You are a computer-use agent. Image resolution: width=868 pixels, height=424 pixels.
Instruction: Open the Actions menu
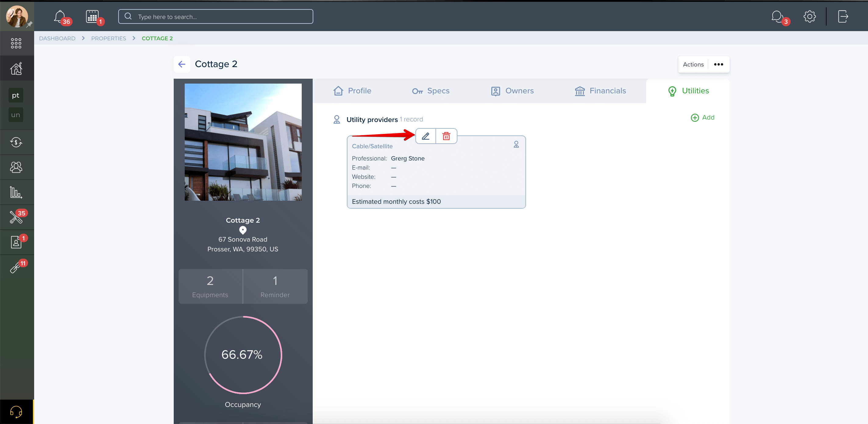point(693,64)
